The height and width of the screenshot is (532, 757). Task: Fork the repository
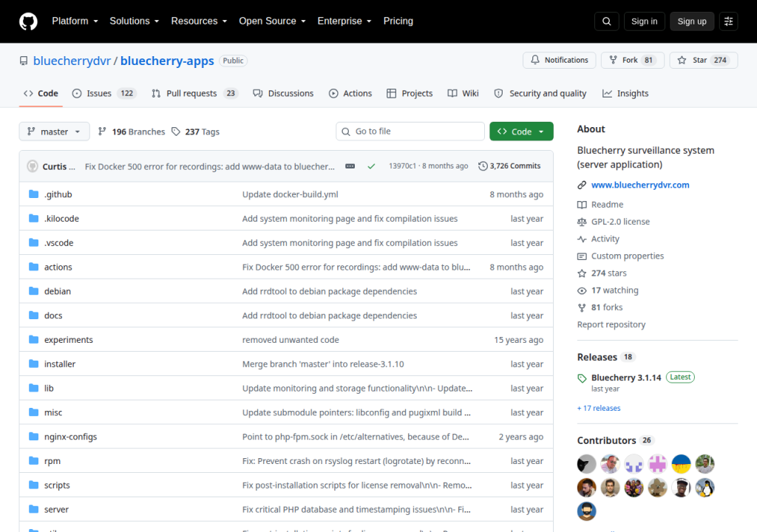point(633,60)
